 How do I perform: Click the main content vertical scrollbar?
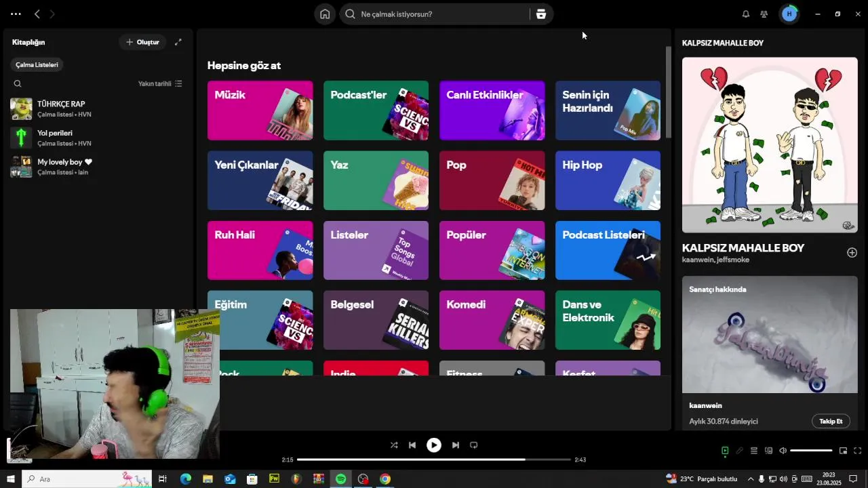[x=669, y=91]
